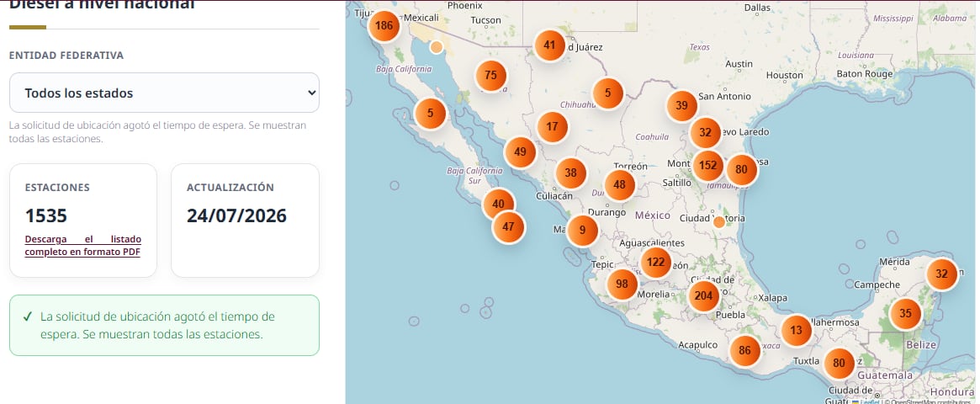Click the 1535 stations count
Image resolution: width=980 pixels, height=404 pixels.
(46, 216)
